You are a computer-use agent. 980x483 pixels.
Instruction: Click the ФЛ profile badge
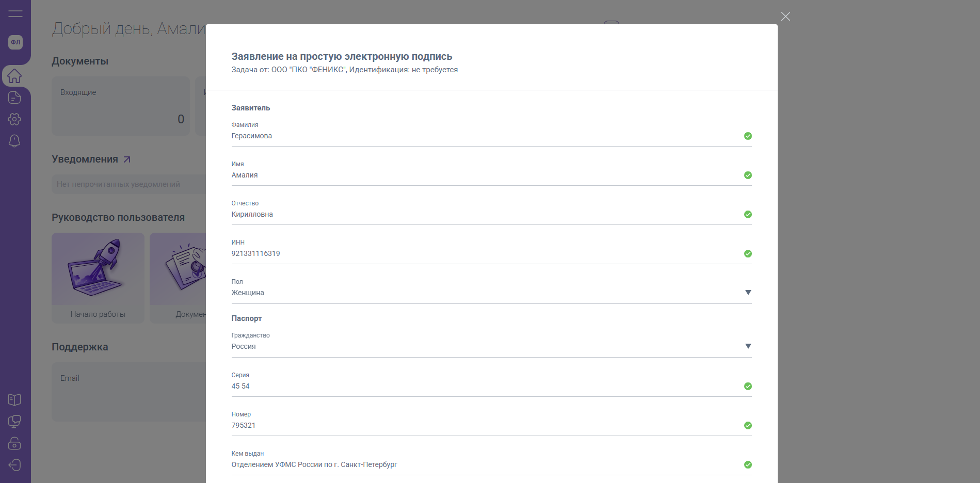pyautogui.click(x=15, y=42)
